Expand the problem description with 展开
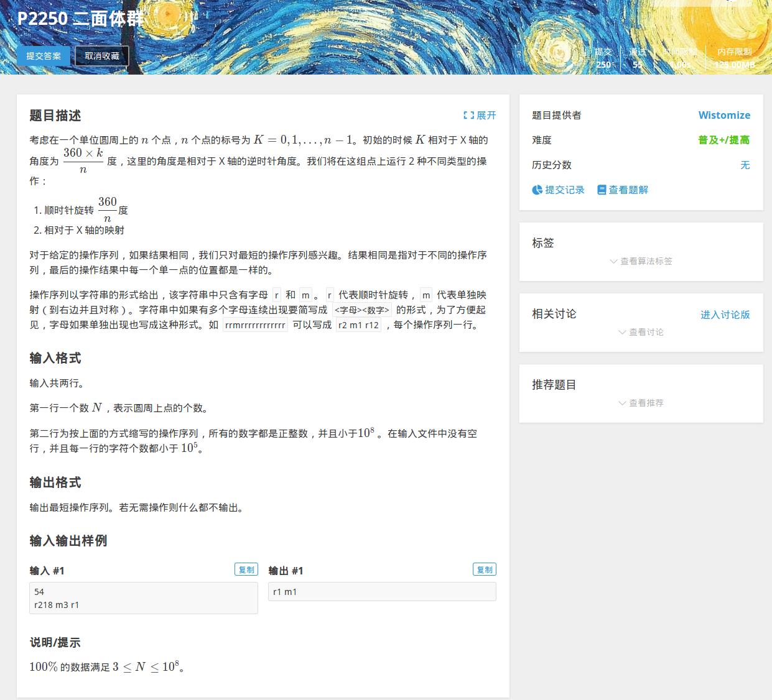The height and width of the screenshot is (700, 772). 480,115
